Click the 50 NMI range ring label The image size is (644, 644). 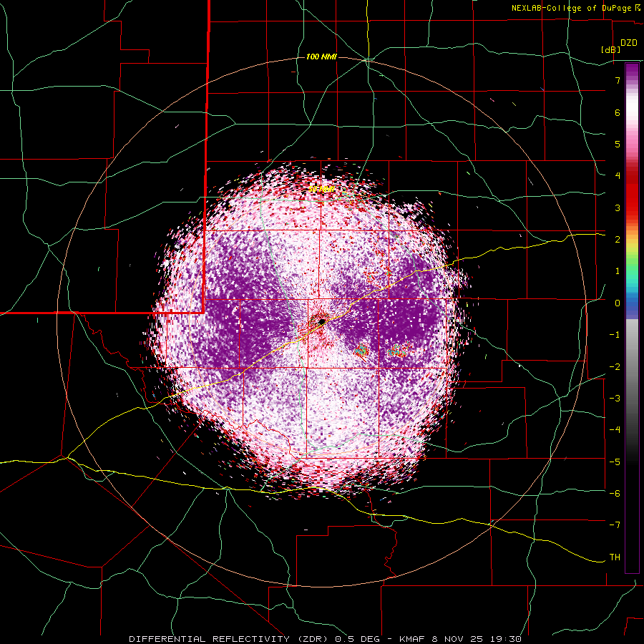[x=321, y=190]
